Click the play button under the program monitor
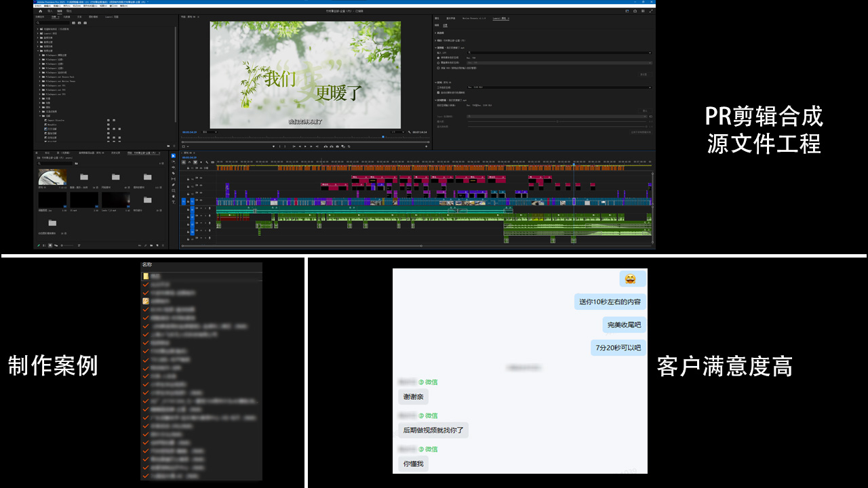868x488 pixels. coord(304,146)
